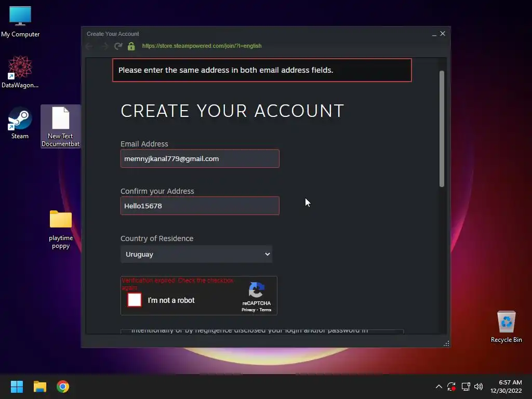This screenshot has width=532, height=399.
Task: Select New Text Documentbat file
Action: coord(61,127)
